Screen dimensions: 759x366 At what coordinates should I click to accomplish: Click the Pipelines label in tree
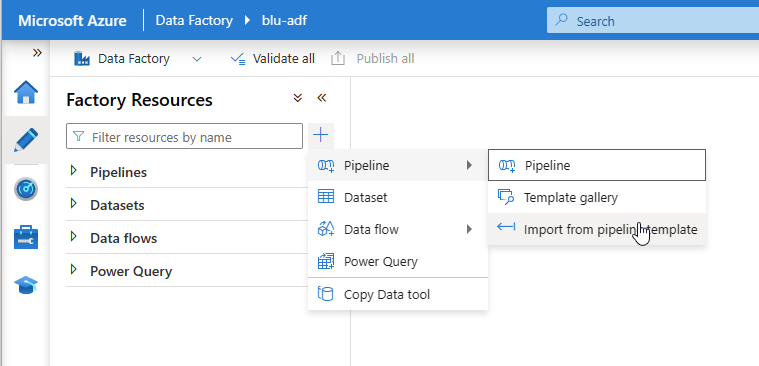119,172
